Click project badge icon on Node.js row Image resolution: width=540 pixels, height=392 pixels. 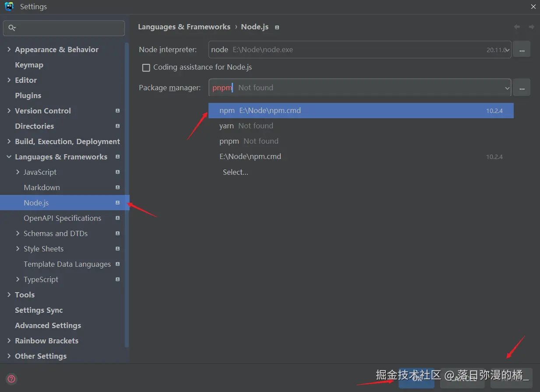pos(117,203)
